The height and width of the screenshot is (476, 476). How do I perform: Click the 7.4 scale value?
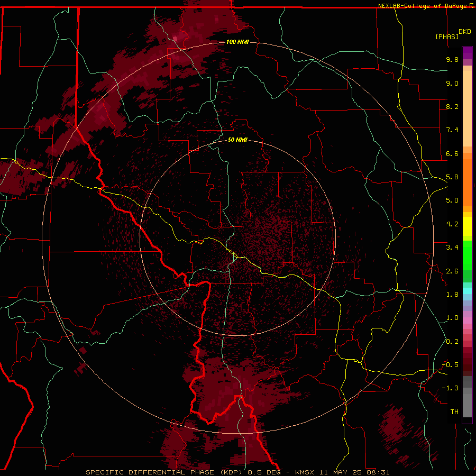[x=452, y=130]
